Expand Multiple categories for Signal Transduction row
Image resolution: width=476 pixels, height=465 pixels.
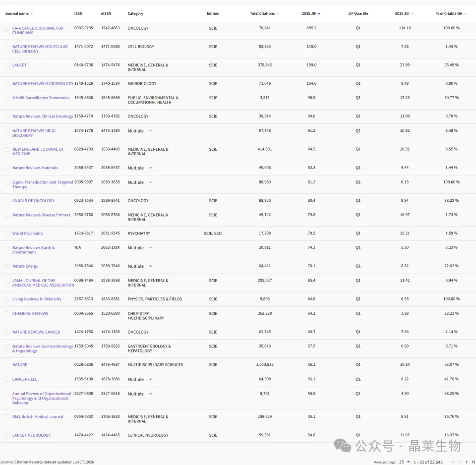[150, 182]
